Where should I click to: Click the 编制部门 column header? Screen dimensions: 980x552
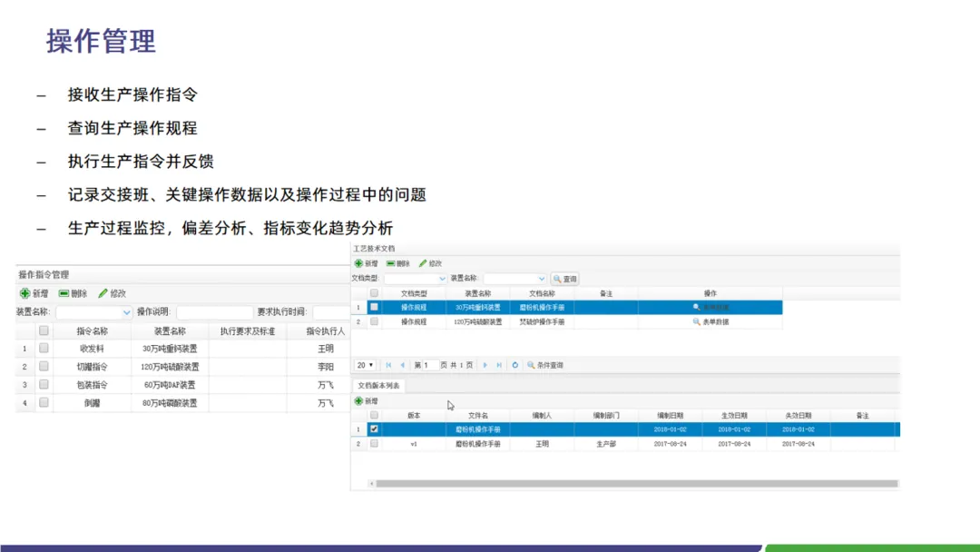[x=606, y=415]
